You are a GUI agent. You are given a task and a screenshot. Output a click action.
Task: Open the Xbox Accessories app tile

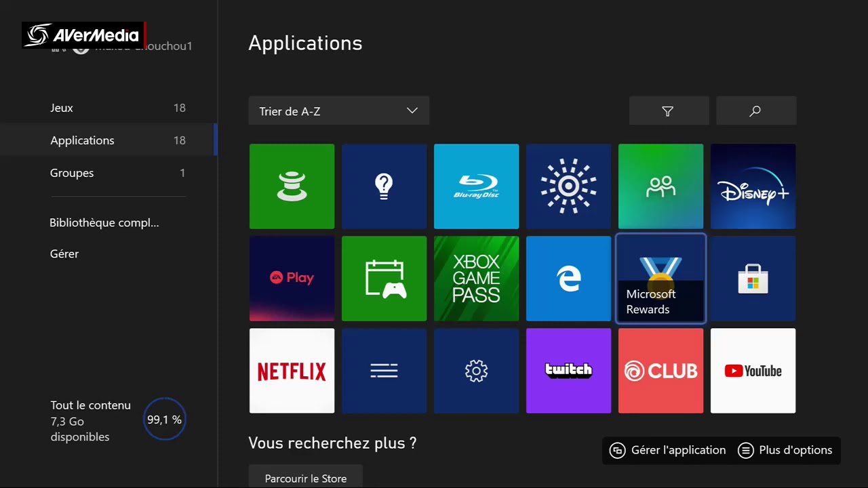(x=292, y=186)
